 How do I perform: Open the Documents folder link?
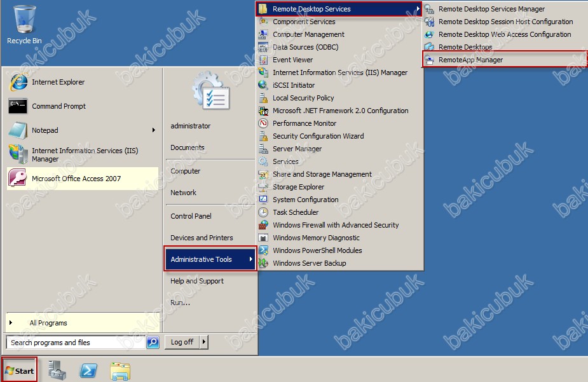click(188, 147)
